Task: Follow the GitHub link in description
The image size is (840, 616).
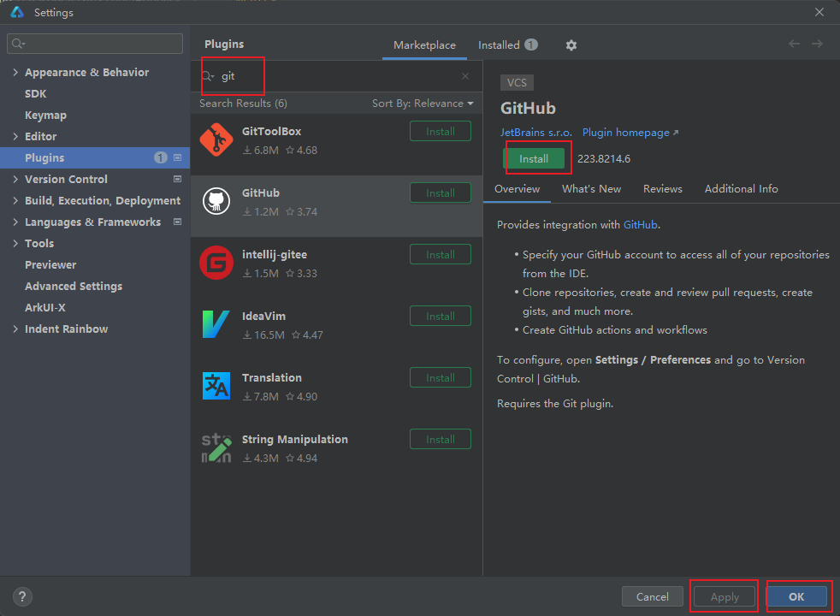Action: tap(640, 225)
